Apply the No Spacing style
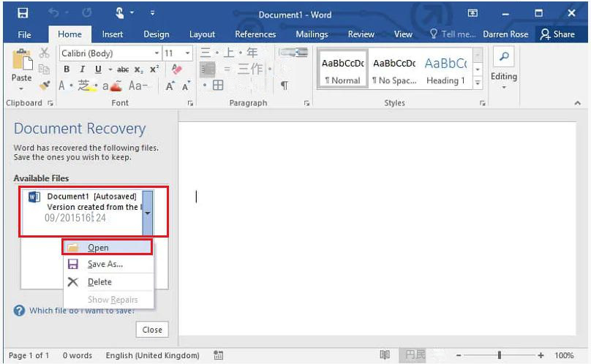 [x=394, y=69]
